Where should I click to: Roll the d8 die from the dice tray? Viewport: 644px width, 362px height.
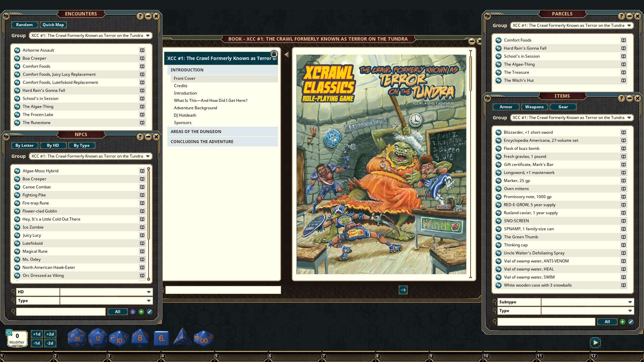[140, 338]
